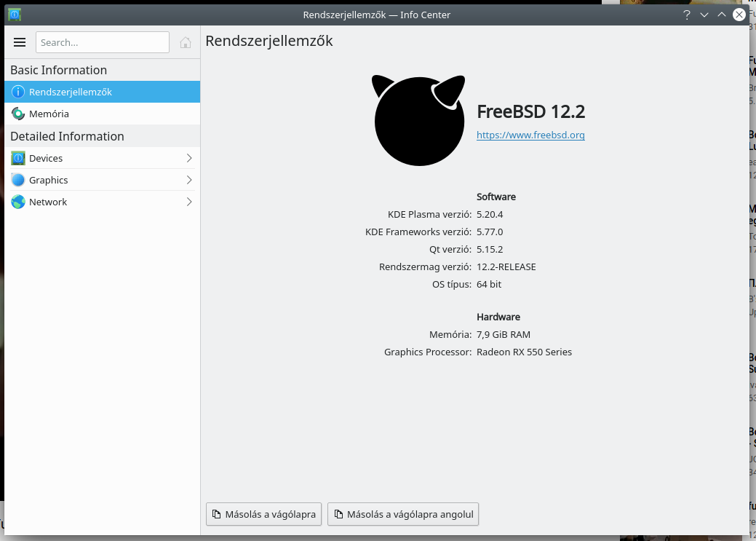Image resolution: width=756 pixels, height=541 pixels.
Task: Click Másolás a vágólapra angolul button
Action: pos(403,514)
